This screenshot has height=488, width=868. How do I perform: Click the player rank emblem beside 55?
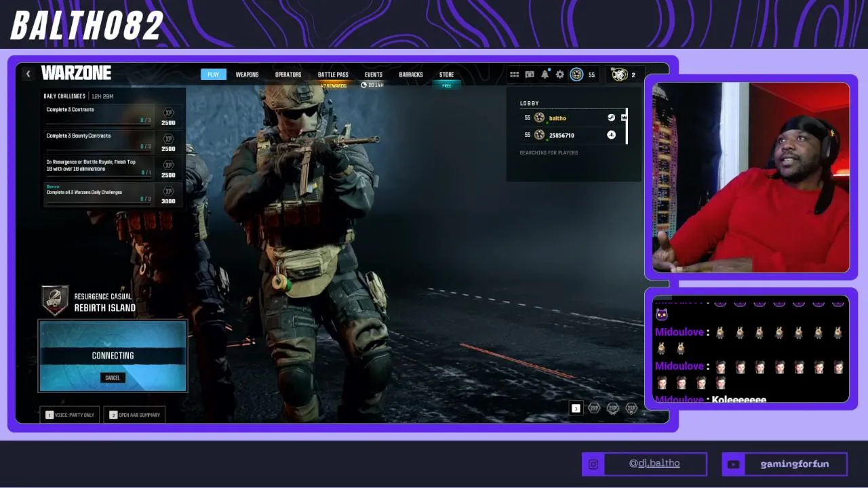coord(576,75)
